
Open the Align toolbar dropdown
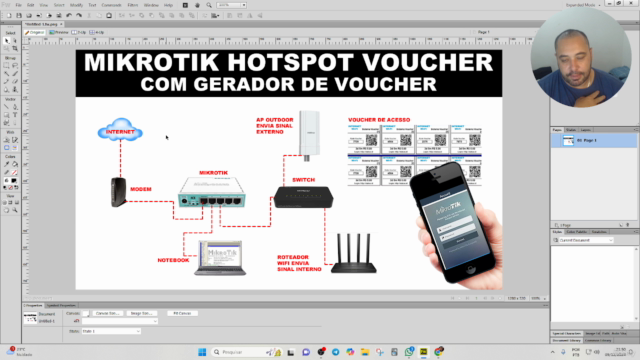pyautogui.click(x=215, y=16)
